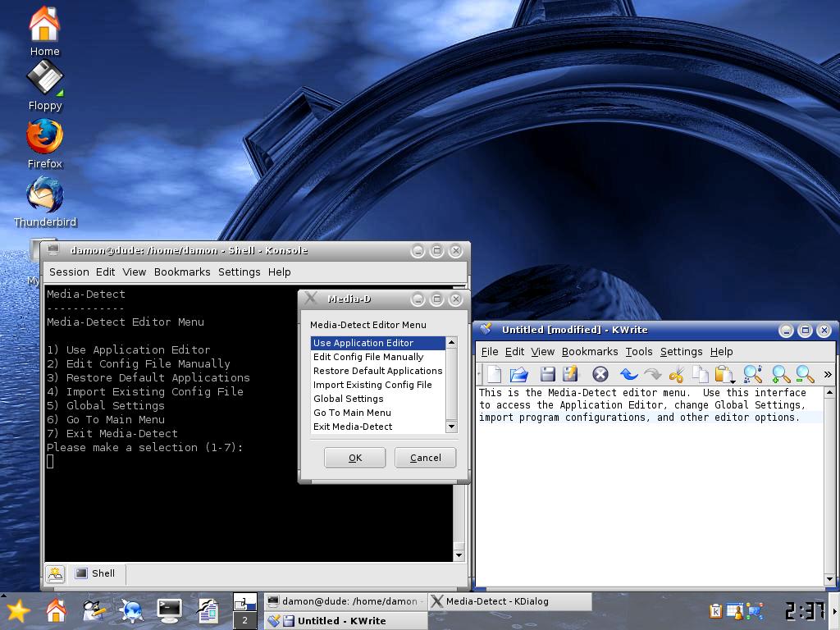This screenshot has width=840, height=630.
Task: Select the Shell tab in Konsole
Action: point(95,573)
